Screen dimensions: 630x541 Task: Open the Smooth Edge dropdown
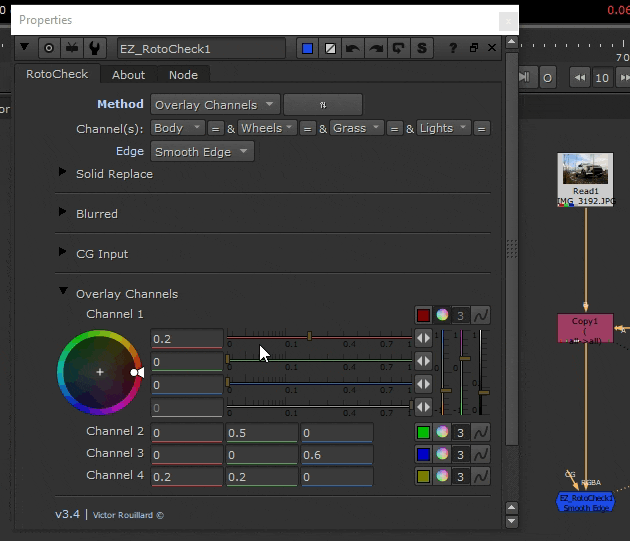(x=202, y=152)
